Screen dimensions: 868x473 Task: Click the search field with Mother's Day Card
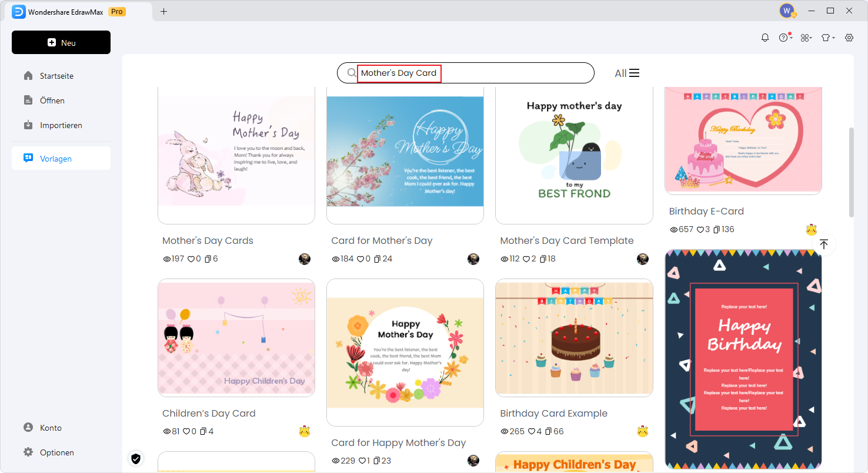click(x=465, y=73)
